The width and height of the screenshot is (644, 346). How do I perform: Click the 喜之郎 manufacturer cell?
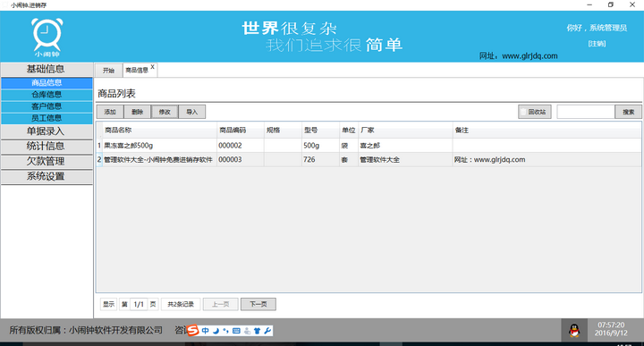405,146
